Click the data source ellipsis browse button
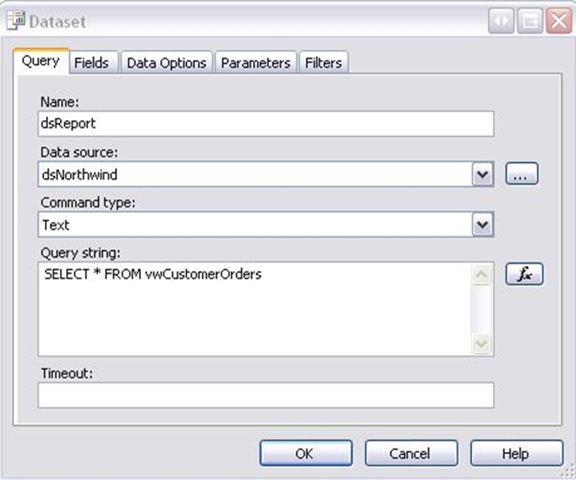The image size is (576, 480). [x=522, y=174]
